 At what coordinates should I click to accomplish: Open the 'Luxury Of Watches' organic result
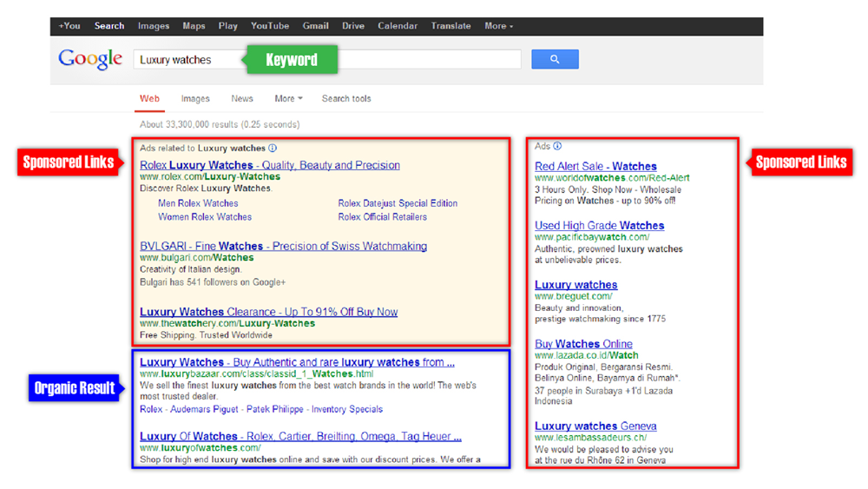pos(300,436)
